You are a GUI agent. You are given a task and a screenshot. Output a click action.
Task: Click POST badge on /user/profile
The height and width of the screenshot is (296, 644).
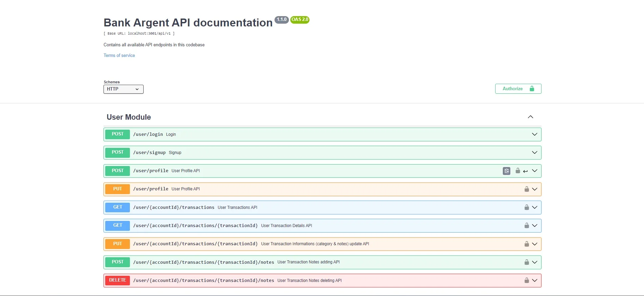click(118, 170)
